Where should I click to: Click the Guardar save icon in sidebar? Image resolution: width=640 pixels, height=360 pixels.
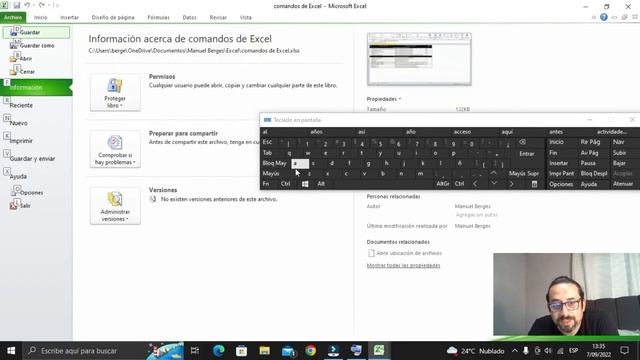(14, 32)
